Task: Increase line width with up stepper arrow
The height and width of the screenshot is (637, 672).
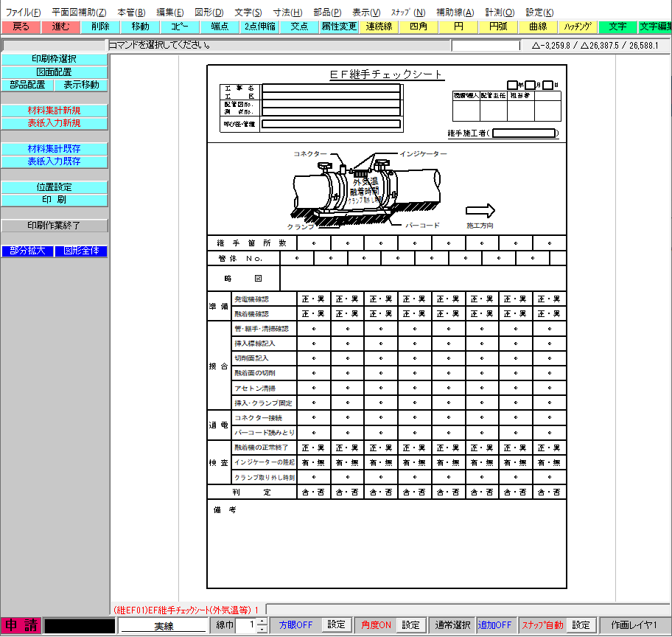Action: [x=262, y=622]
